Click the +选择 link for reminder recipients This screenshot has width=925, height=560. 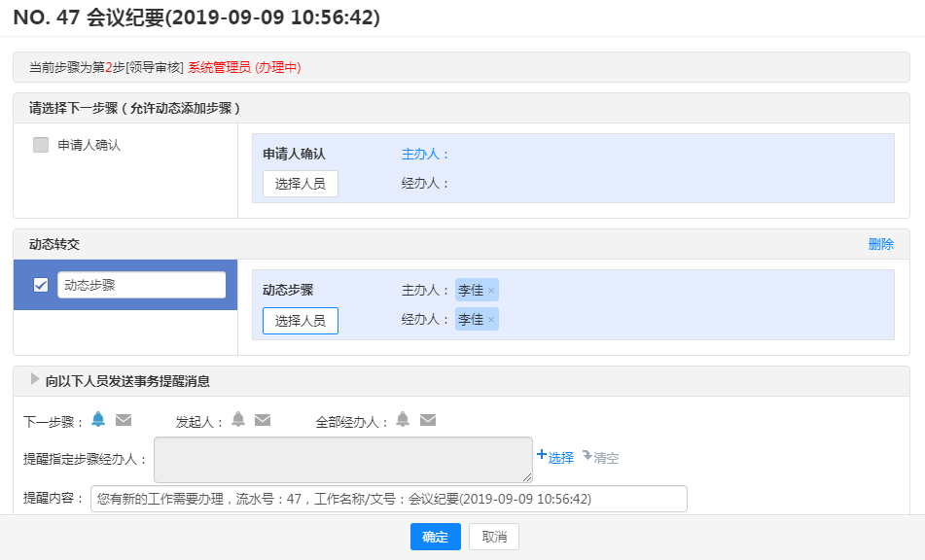click(555, 457)
